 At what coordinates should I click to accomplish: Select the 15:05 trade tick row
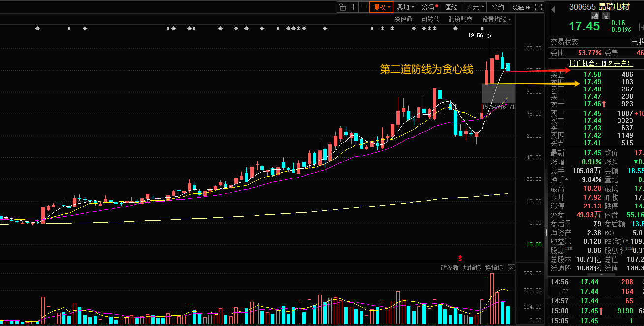[597, 321]
